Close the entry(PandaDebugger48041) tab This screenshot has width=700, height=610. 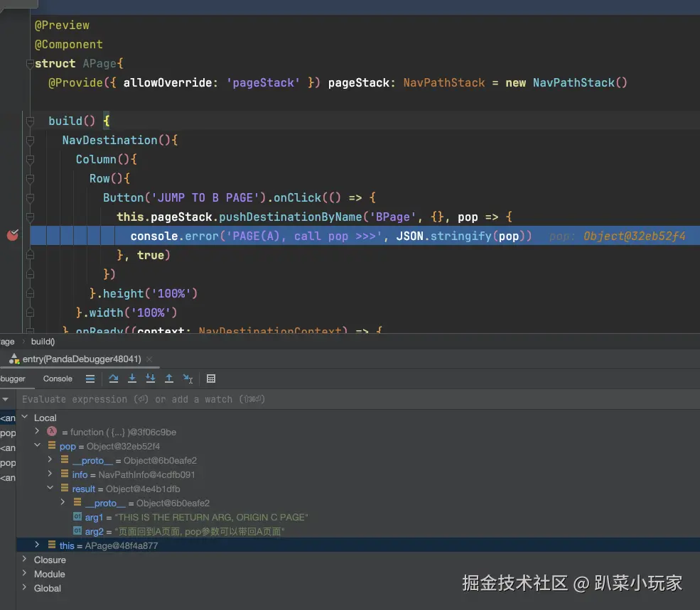pyautogui.click(x=148, y=359)
